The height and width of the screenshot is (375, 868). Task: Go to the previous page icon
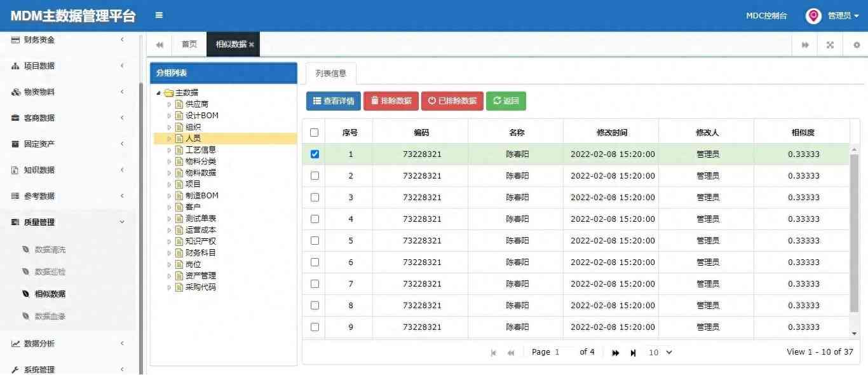click(511, 353)
